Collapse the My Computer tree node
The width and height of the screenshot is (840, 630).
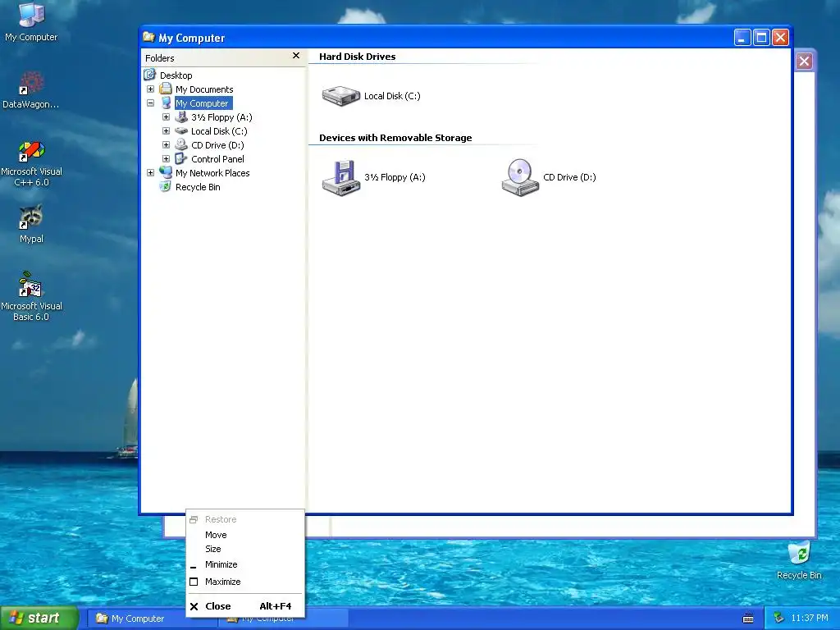tap(151, 103)
